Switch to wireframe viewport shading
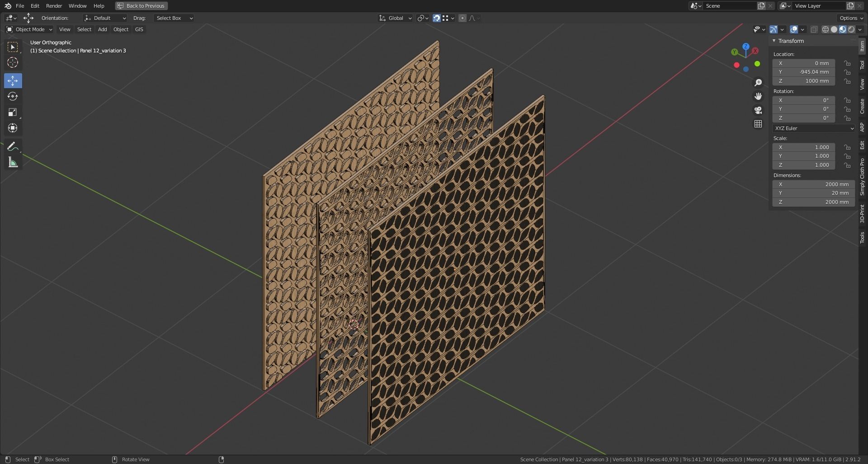868x464 pixels. click(826, 29)
